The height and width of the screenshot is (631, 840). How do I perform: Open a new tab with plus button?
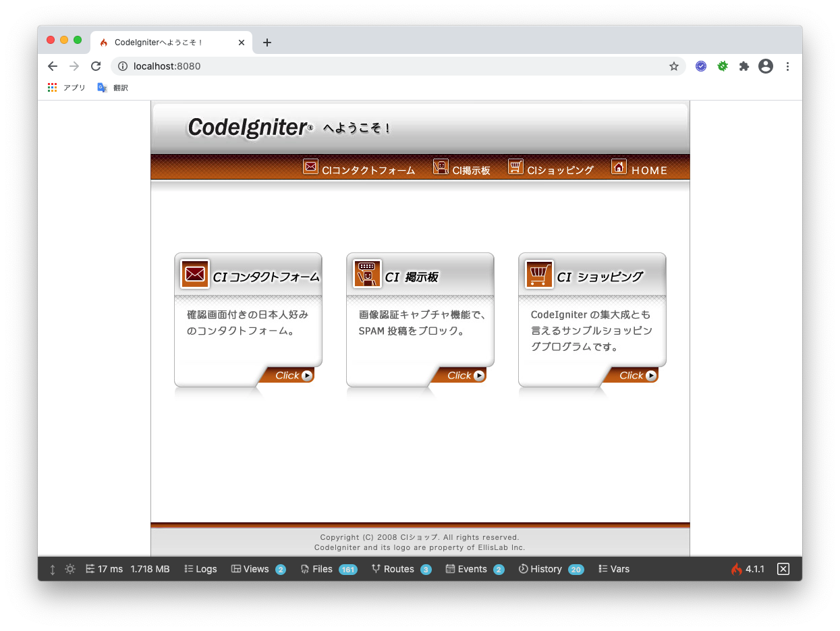point(267,43)
